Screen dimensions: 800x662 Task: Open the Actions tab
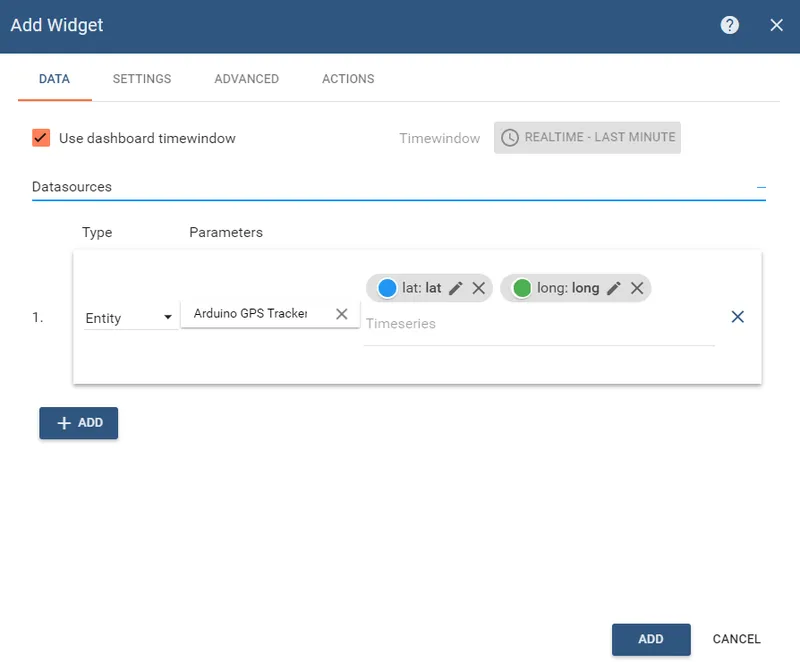pos(348,79)
